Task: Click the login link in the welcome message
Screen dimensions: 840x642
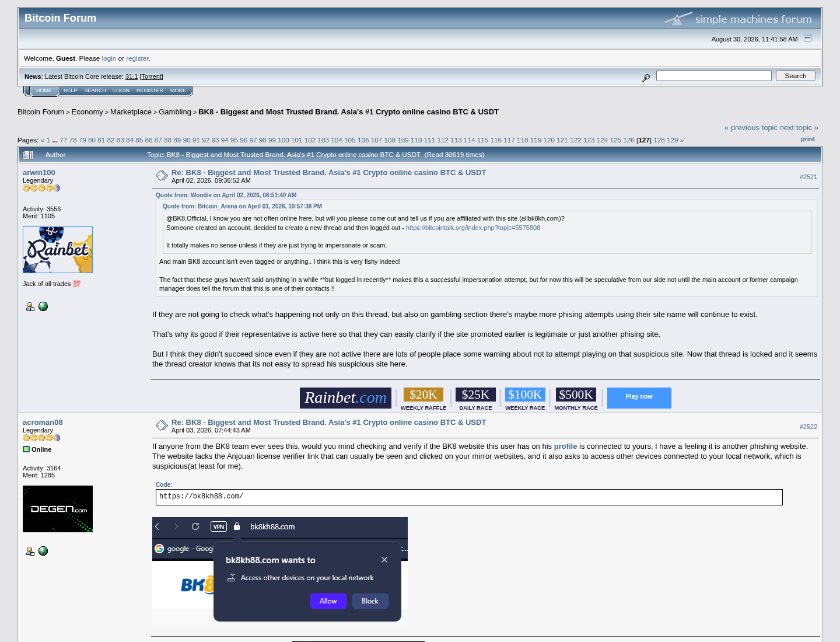Action: [x=109, y=58]
